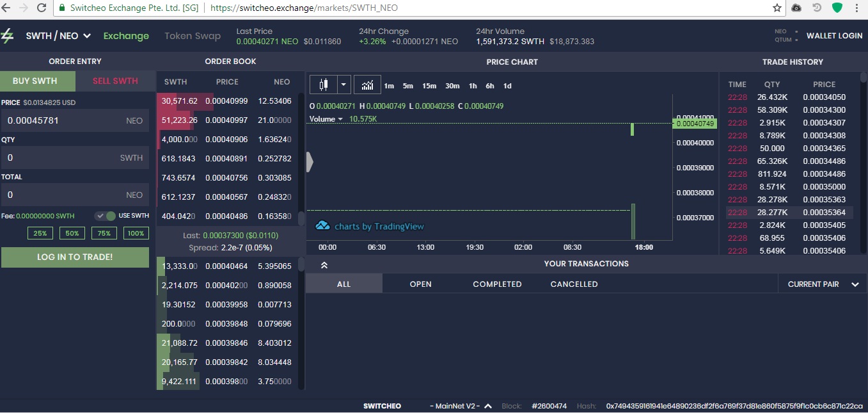
Task: Switch to Exchange tab
Action: tap(126, 36)
